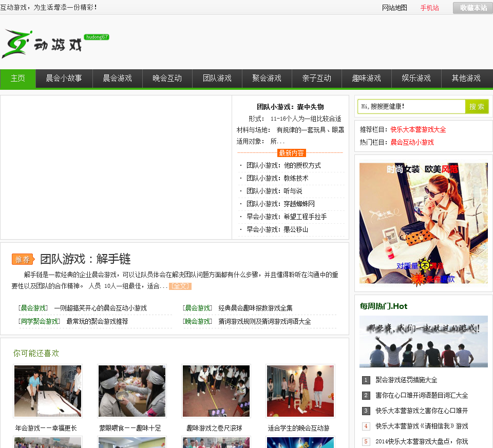The width and height of the screenshot is (493, 448).
Task: Click the [晚会游戏] category tag
Action: pyautogui.click(x=197, y=321)
